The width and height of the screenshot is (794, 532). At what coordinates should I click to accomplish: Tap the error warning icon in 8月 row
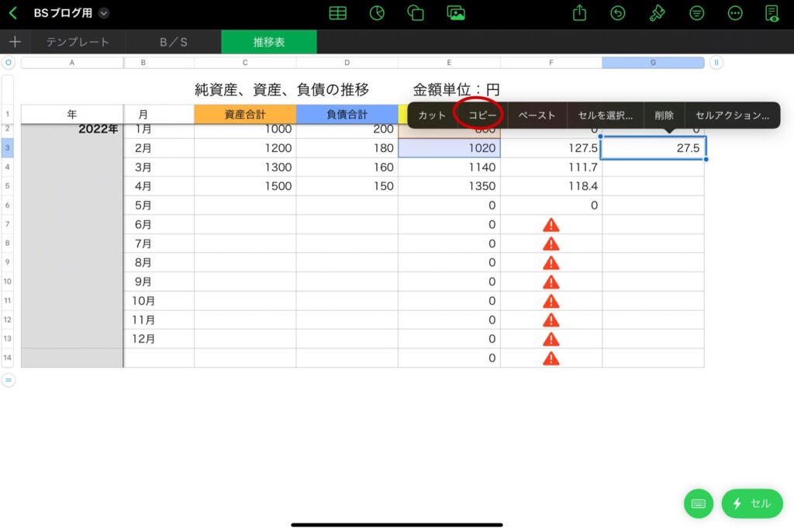[551, 263]
